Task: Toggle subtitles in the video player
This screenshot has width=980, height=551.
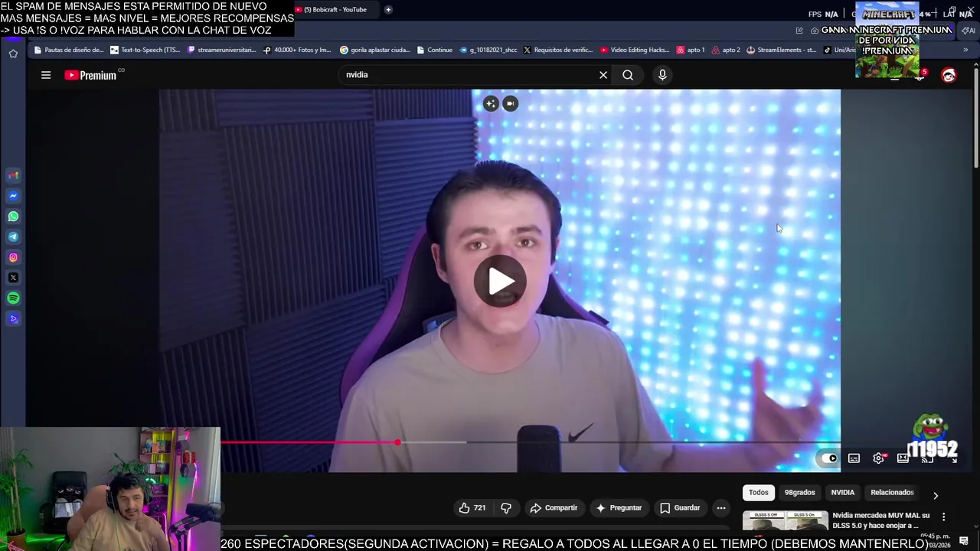Action: [x=854, y=458]
